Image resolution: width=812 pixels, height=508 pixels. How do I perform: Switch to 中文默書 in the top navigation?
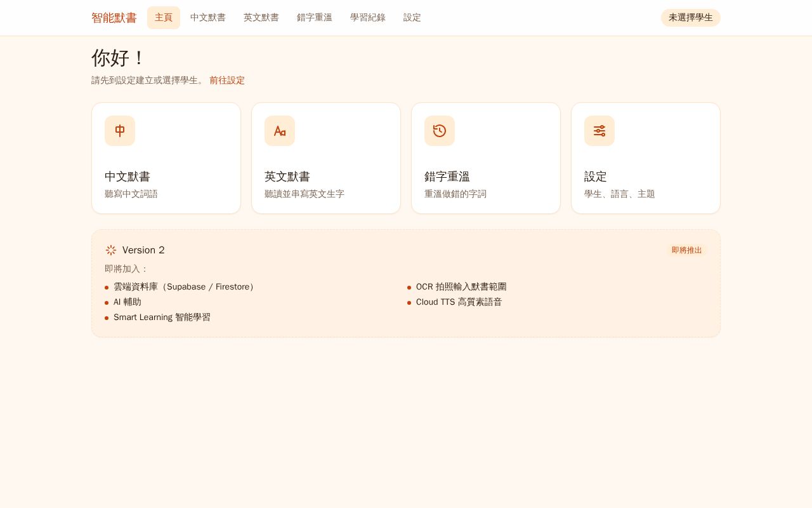[x=208, y=18]
